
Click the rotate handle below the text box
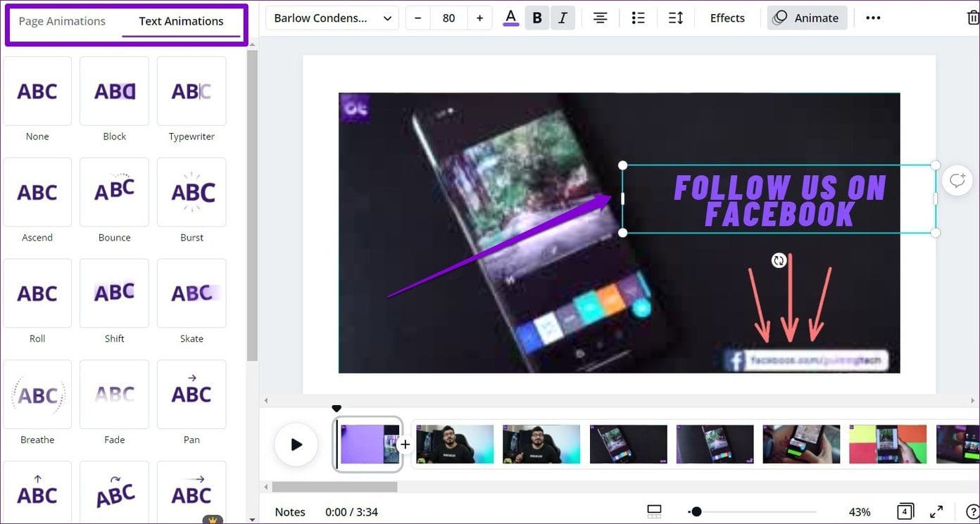[779, 260]
